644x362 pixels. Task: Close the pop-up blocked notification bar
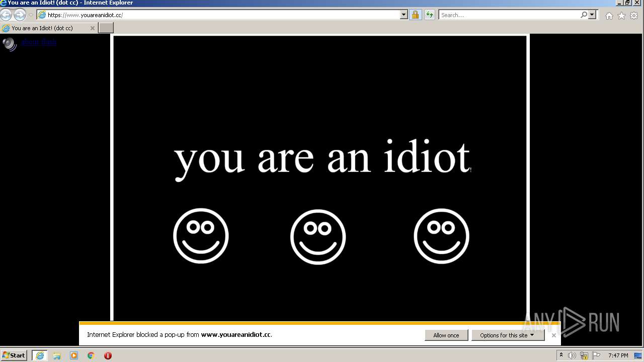click(553, 335)
